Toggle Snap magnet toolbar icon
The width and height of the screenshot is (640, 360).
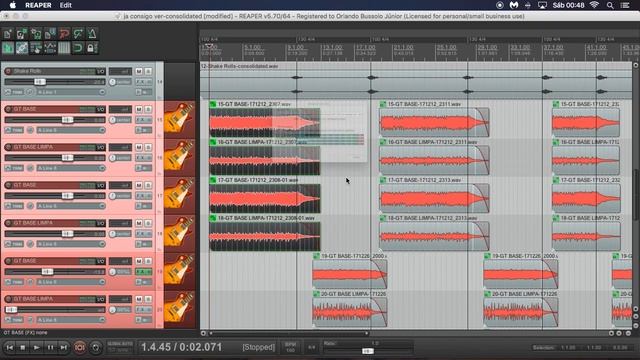click(78, 48)
